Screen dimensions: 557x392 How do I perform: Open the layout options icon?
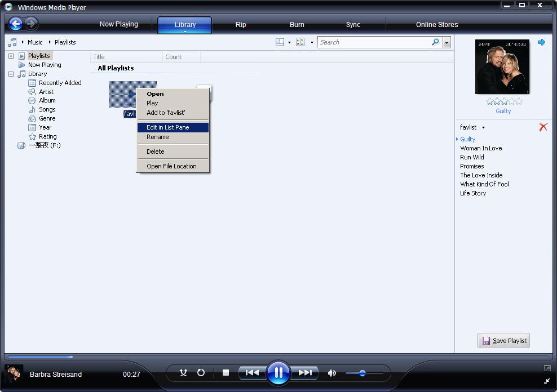[280, 42]
